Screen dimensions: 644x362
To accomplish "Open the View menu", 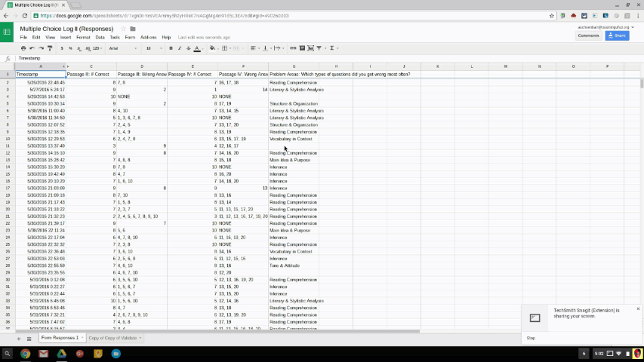I will click(x=50, y=38).
